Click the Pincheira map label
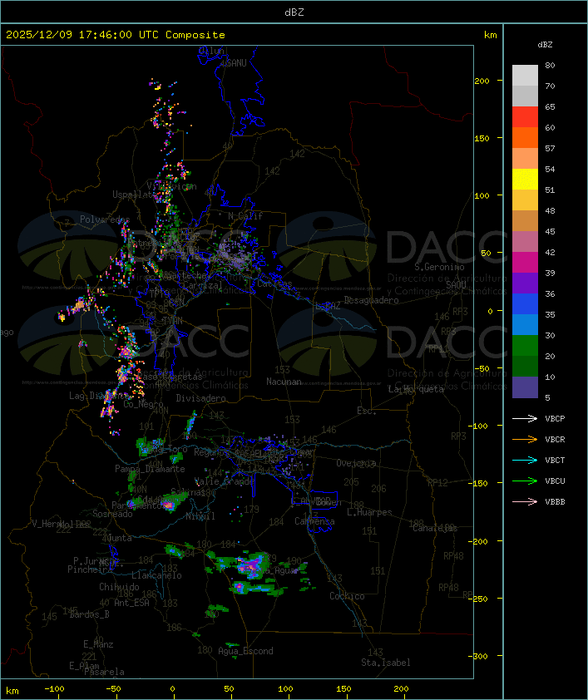The height and width of the screenshot is (700, 588). click(90, 569)
